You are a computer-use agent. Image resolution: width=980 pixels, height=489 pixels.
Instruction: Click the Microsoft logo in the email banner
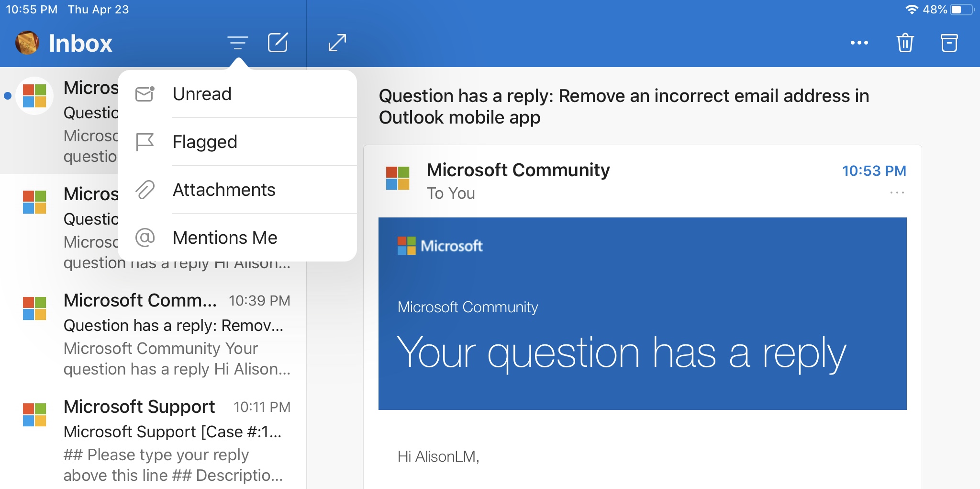click(440, 246)
